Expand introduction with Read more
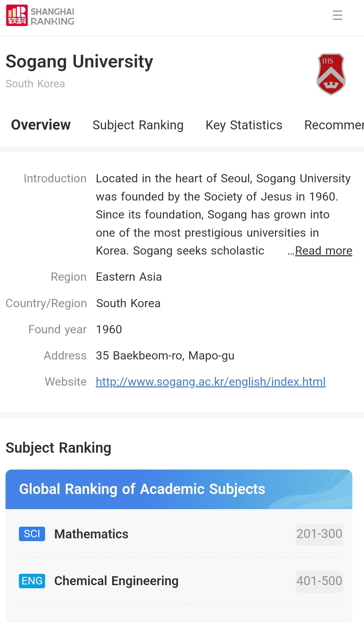Screen dimensions: 364x623 tap(323, 251)
